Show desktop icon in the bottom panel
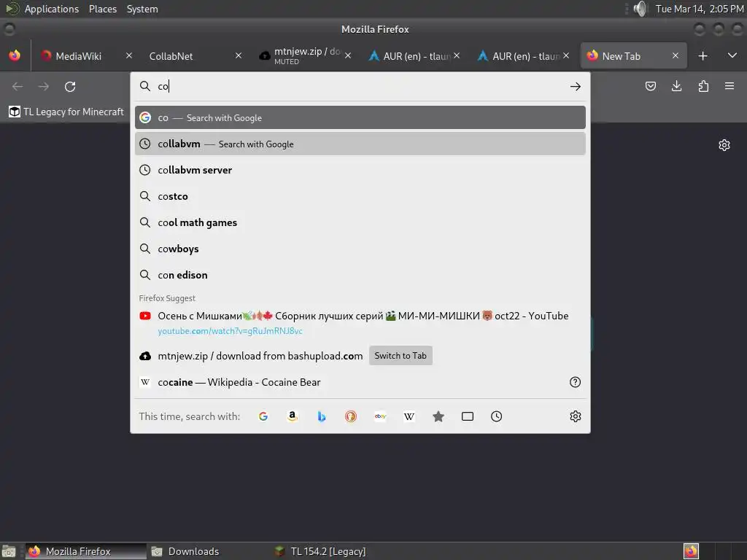Image resolution: width=747 pixels, height=560 pixels. point(9,551)
